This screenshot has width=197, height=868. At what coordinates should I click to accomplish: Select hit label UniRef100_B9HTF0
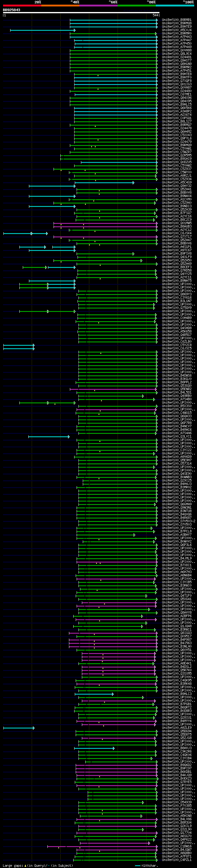click(176, 78)
